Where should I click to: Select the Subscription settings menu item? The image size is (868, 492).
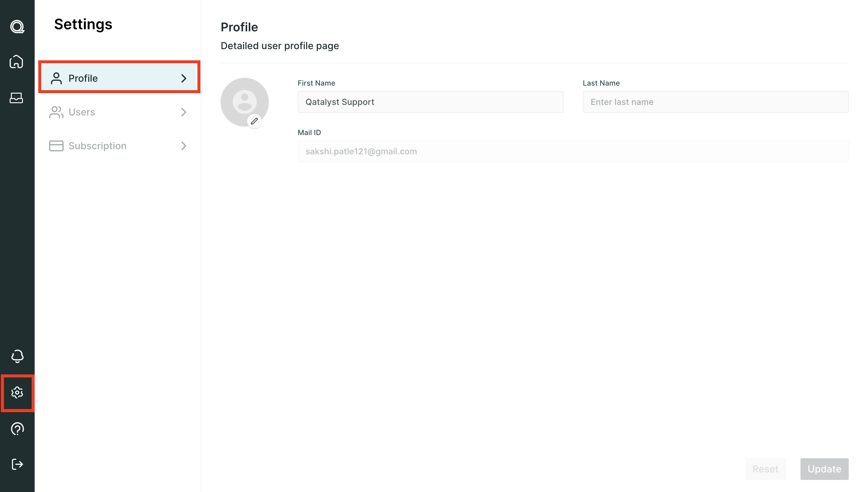[x=119, y=146]
